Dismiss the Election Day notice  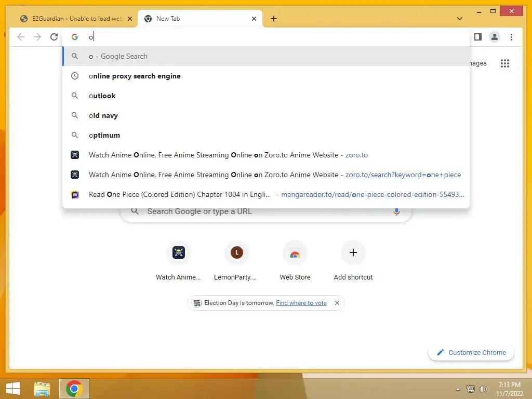[x=337, y=303]
